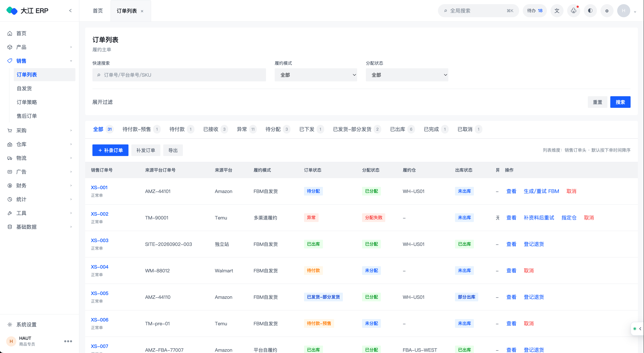The height and width of the screenshot is (353, 644).
Task: Switch to the 首页 top tab
Action: 98,11
